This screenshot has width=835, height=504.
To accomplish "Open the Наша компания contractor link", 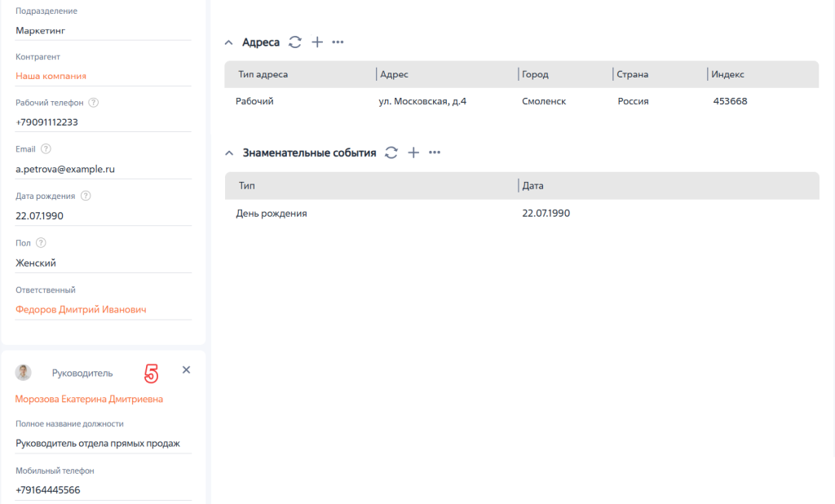I will (51, 76).
